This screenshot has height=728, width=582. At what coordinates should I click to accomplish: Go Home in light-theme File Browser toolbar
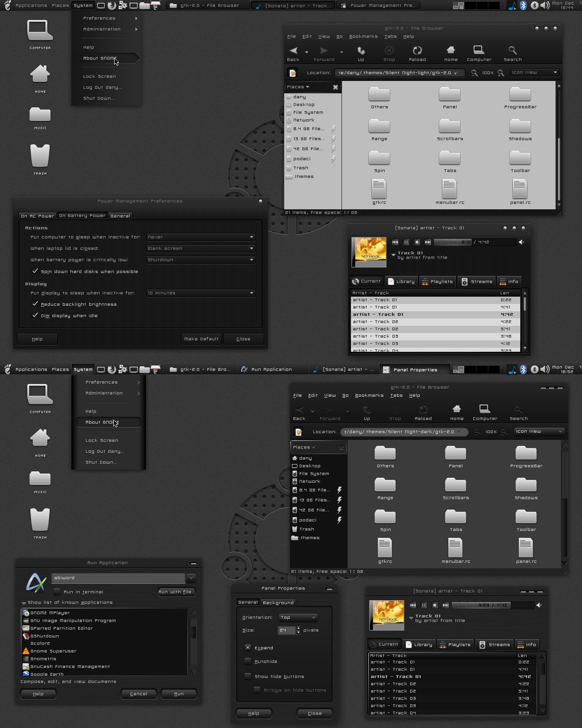[x=451, y=50]
